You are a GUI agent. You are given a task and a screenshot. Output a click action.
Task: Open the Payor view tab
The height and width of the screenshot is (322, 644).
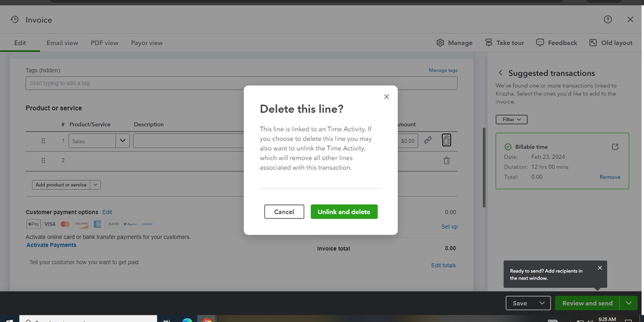(x=146, y=43)
